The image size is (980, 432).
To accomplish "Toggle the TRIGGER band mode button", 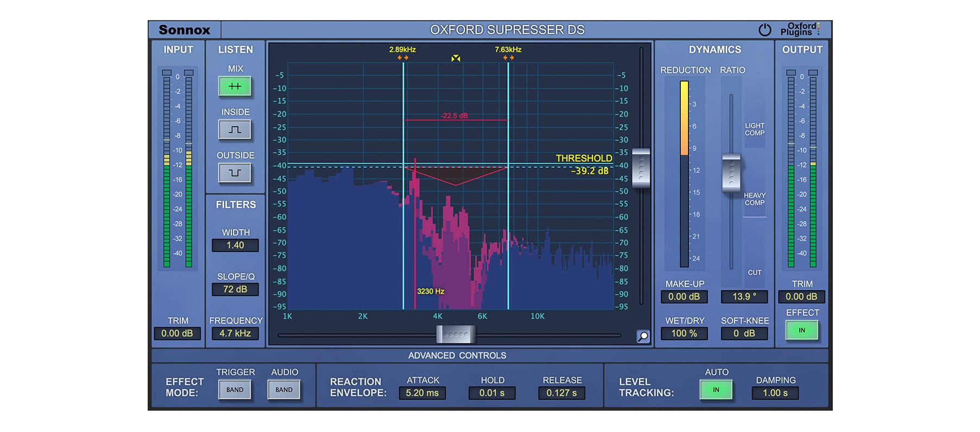I will pos(235,390).
